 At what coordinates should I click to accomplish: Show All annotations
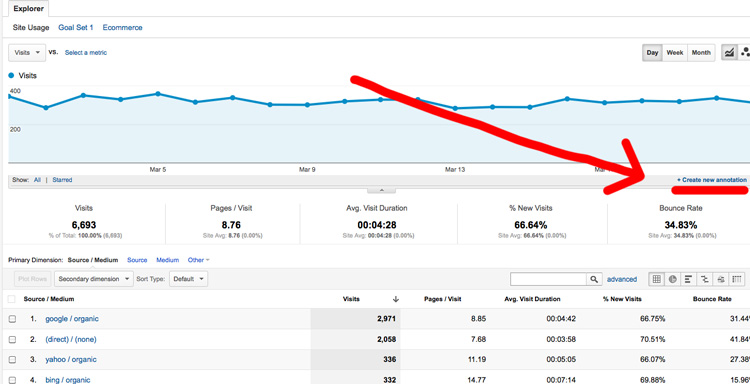(37, 180)
